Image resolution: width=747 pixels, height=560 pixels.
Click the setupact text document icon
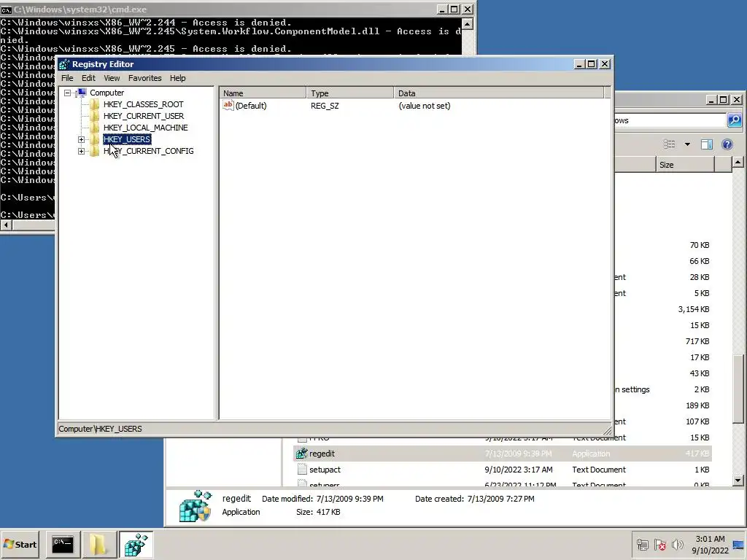tap(301, 470)
